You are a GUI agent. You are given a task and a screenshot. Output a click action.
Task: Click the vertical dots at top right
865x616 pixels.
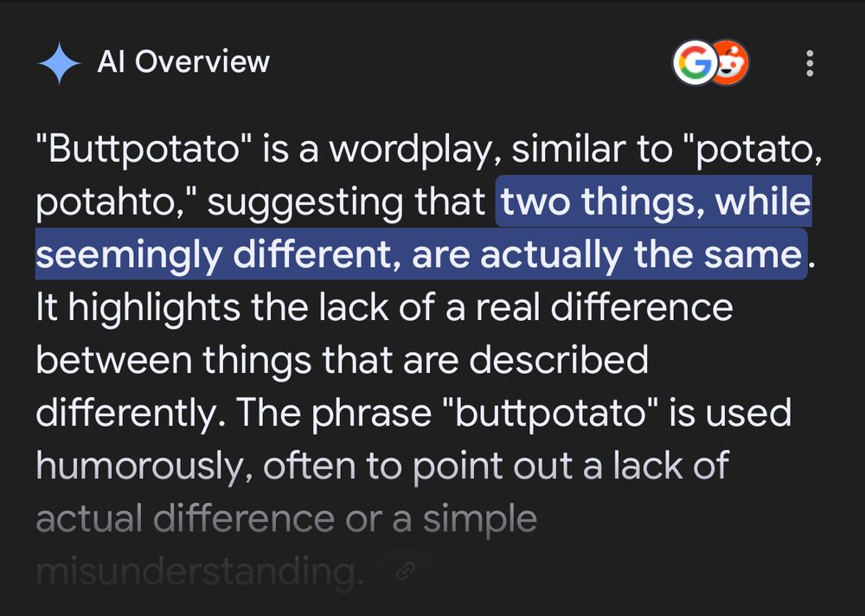click(810, 61)
